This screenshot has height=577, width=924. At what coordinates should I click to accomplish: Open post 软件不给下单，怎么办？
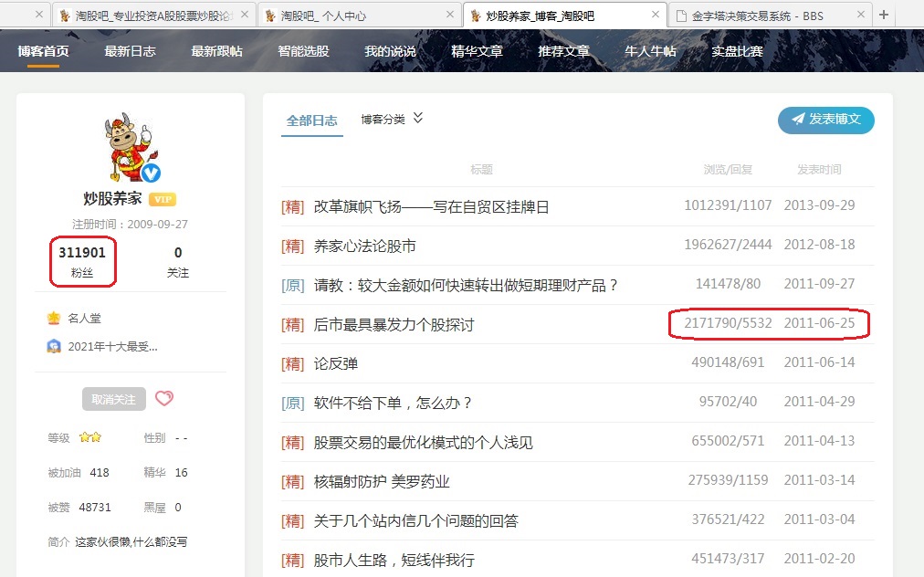click(x=393, y=404)
